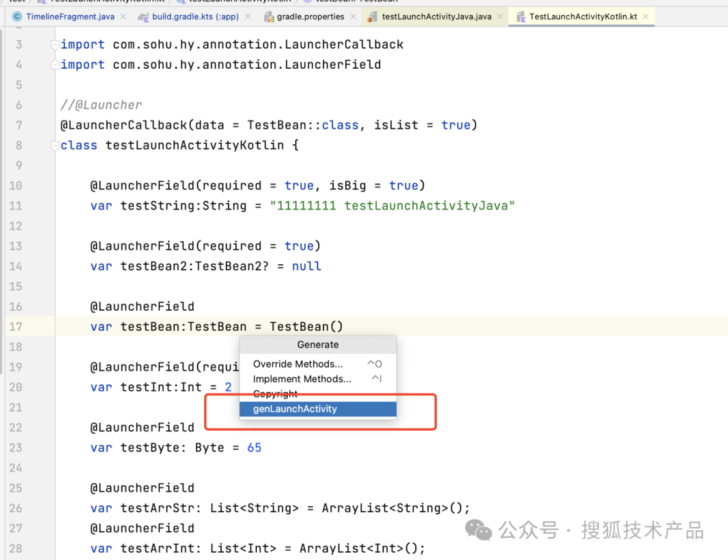Click testBean2:TestBean2? declaration
The width and height of the screenshot is (728, 560).
pos(195,266)
